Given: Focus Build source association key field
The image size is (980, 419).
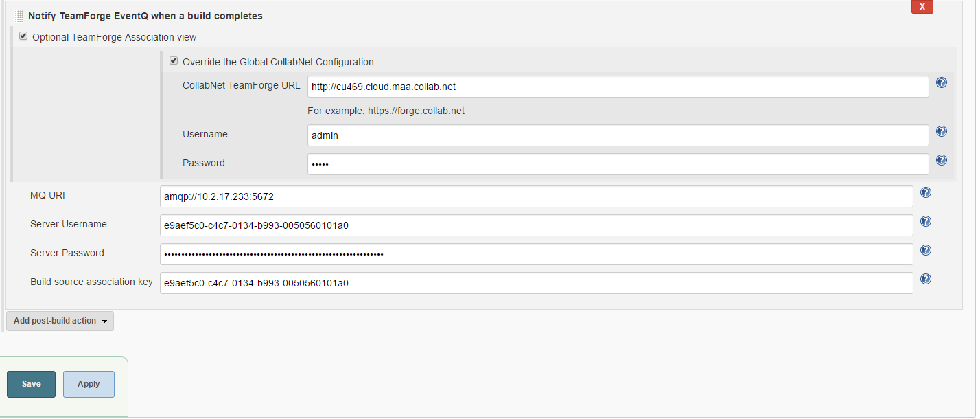Looking at the screenshot, I should (536, 283).
